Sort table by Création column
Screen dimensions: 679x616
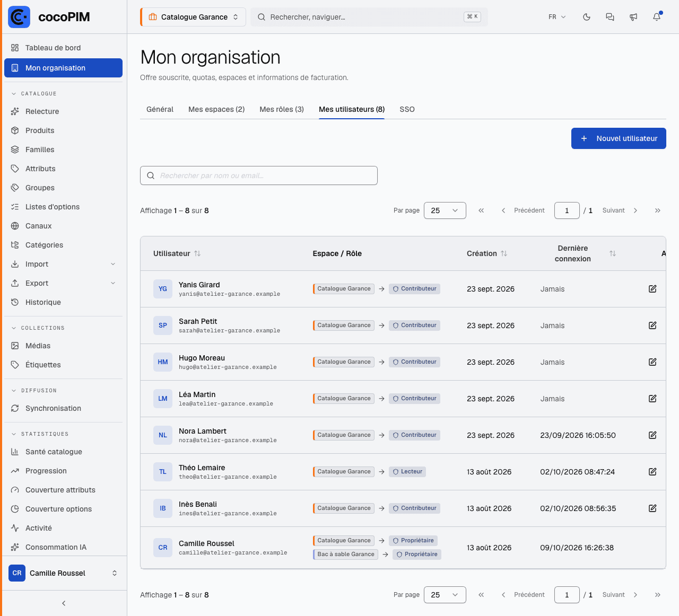[x=487, y=253]
